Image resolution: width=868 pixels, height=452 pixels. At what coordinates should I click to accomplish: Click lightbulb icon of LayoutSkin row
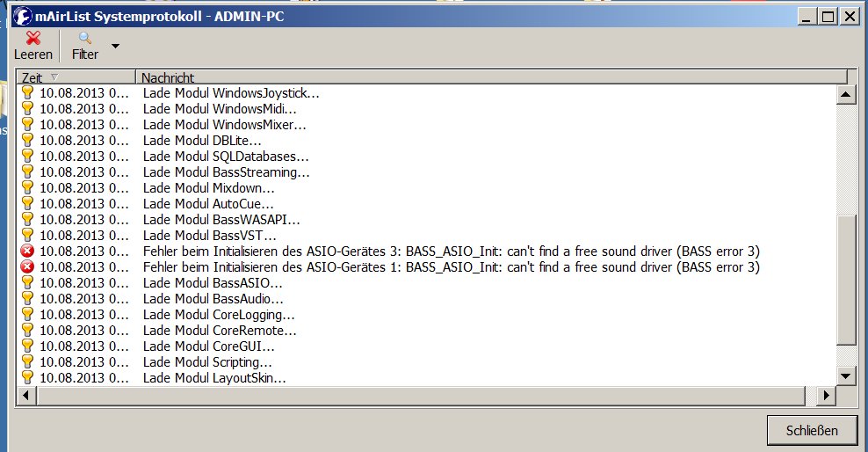27,378
